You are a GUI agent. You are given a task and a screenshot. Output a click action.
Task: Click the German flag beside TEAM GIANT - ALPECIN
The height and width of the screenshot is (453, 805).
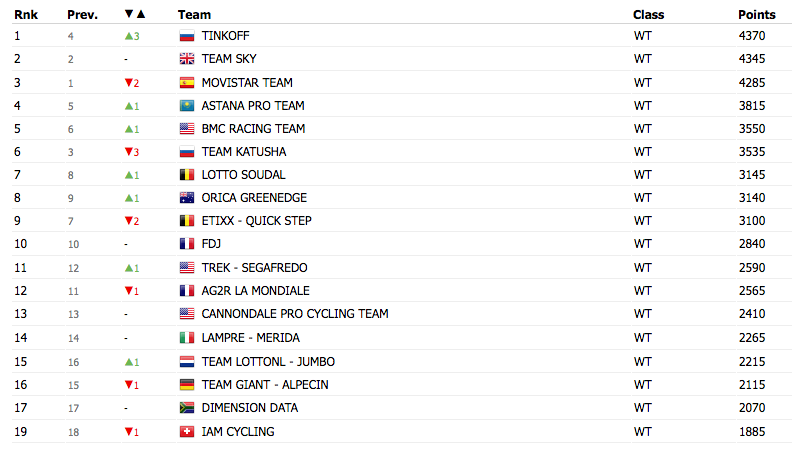tap(187, 385)
